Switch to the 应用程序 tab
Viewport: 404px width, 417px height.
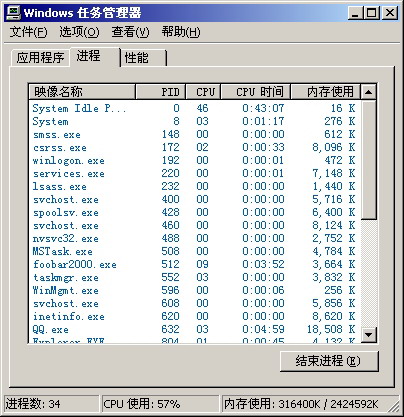[x=40, y=58]
